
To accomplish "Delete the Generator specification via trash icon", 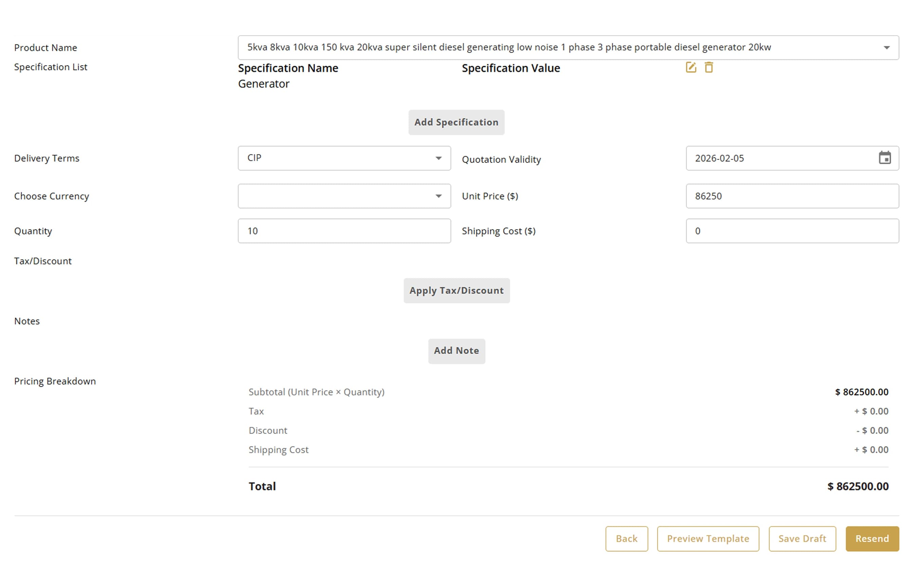I will point(709,67).
